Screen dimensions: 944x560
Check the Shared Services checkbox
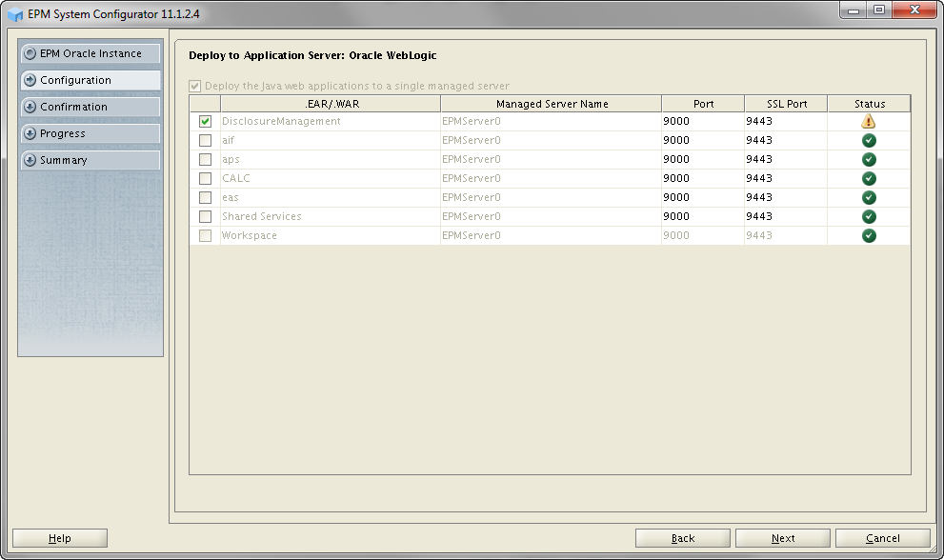[206, 217]
